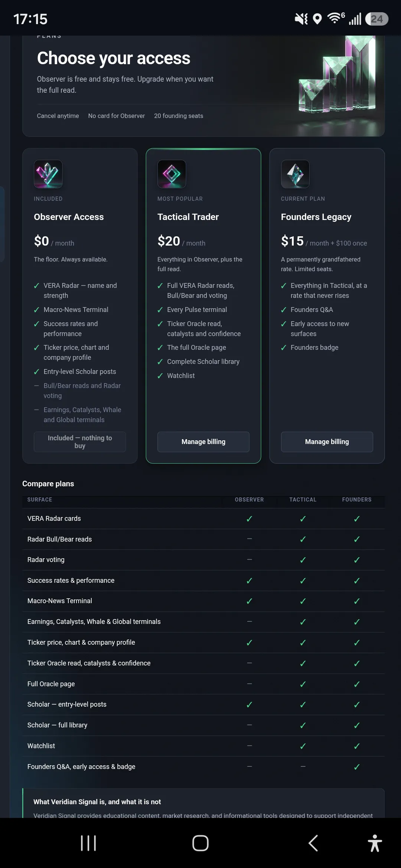Image resolution: width=401 pixels, height=868 pixels.
Task: Tap the '20 founding seats' text
Action: click(179, 116)
